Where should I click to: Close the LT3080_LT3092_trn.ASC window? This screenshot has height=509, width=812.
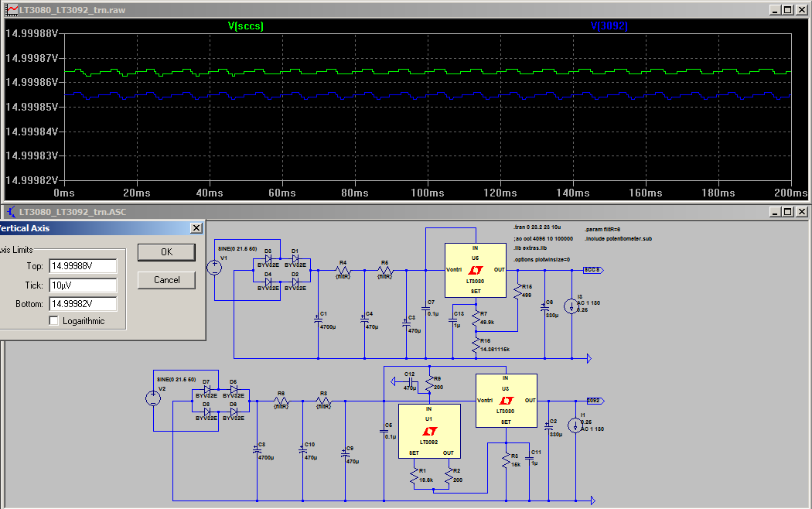point(802,212)
